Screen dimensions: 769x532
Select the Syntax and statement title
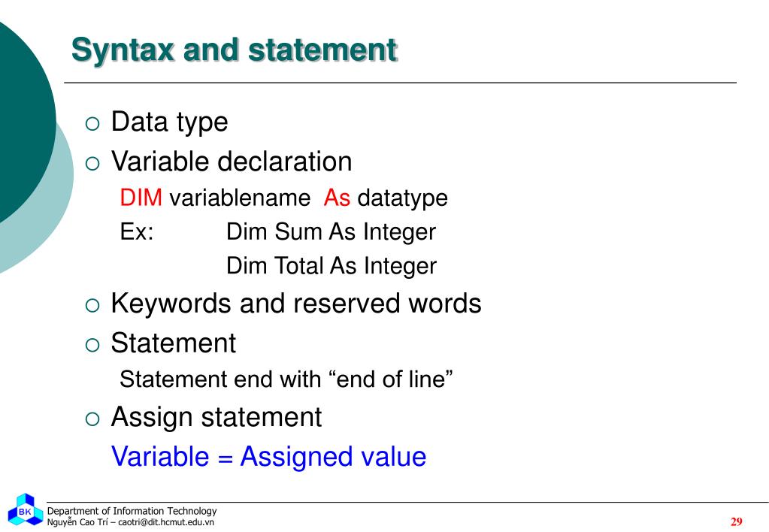pyautogui.click(x=234, y=50)
